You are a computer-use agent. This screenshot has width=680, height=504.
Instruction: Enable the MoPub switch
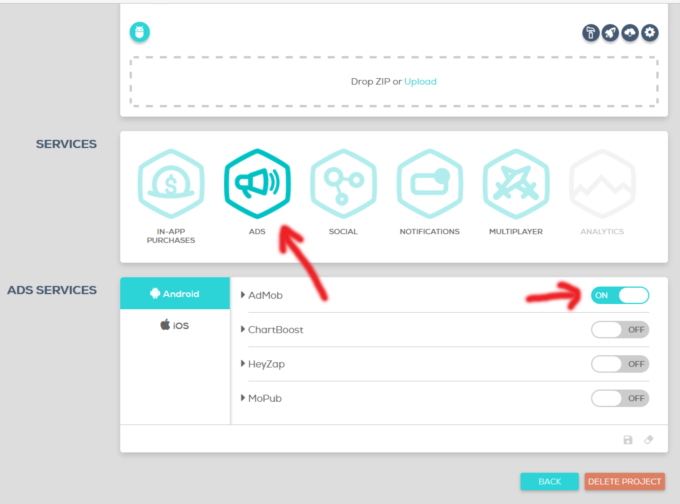point(620,398)
